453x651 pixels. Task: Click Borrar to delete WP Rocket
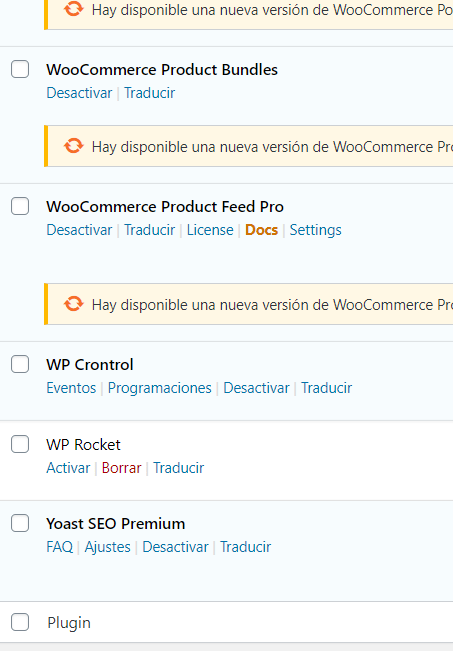(122, 468)
